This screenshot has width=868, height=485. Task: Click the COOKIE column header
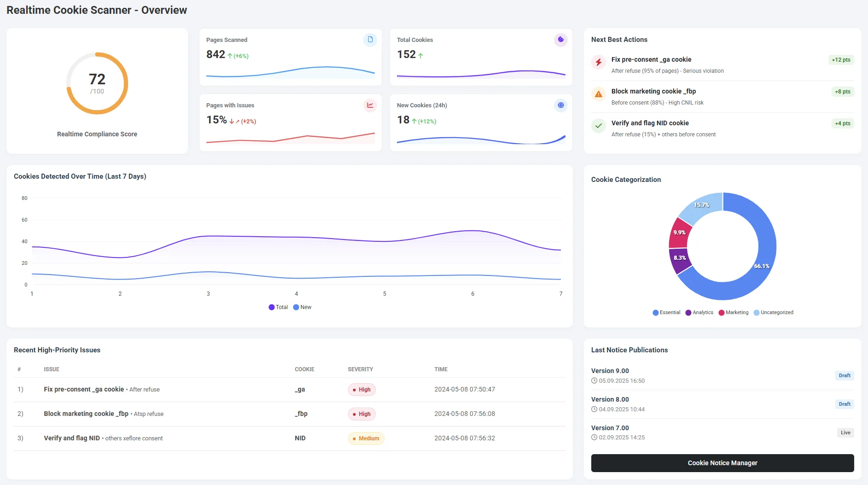304,369
